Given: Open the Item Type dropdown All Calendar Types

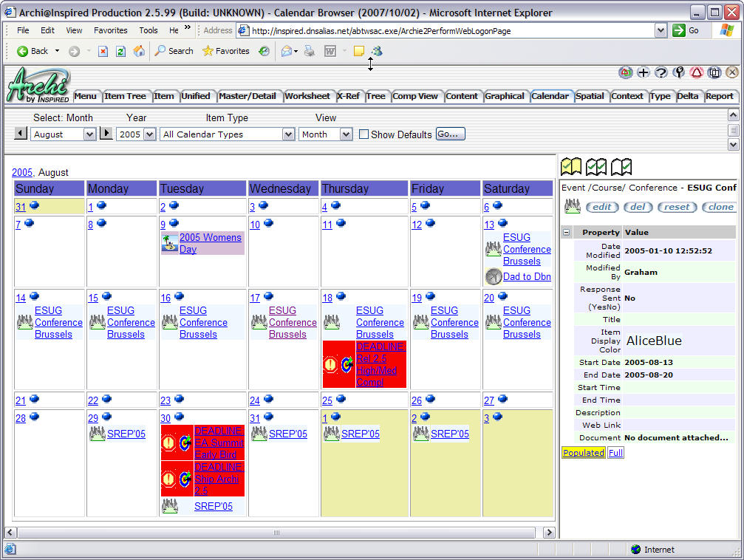Looking at the screenshot, I should pos(228,134).
